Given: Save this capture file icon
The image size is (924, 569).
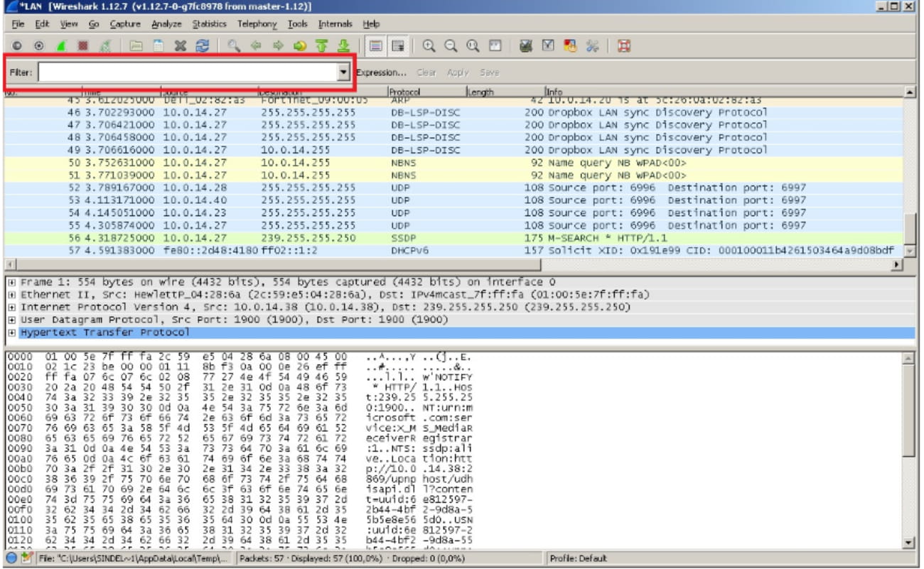Looking at the screenshot, I should coord(159,46).
